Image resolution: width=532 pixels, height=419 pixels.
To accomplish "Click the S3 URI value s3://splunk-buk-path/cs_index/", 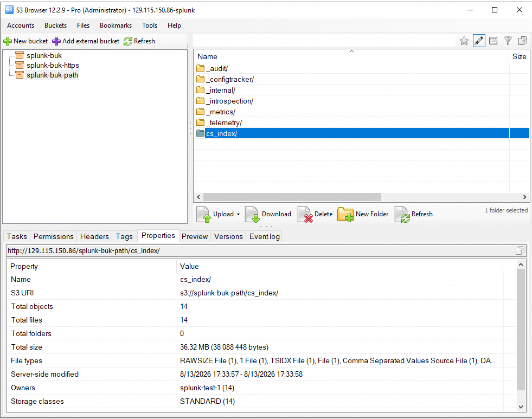I will (x=229, y=293).
